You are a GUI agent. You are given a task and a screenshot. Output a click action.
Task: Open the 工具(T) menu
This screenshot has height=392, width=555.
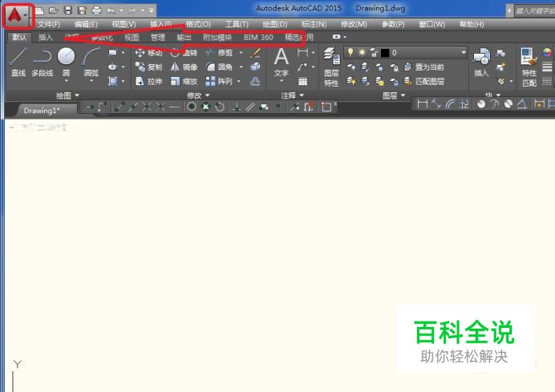[x=237, y=24]
